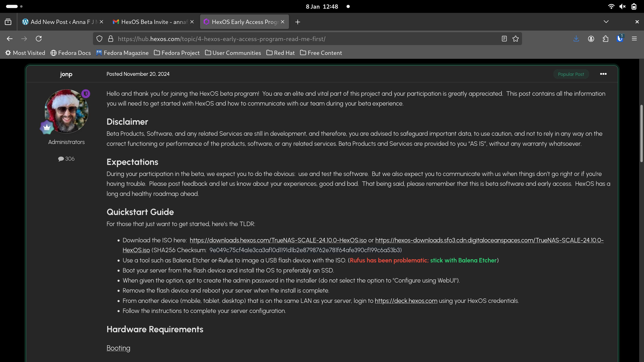
Task: Click the moderator shield badge on avatar
Action: 86,94
